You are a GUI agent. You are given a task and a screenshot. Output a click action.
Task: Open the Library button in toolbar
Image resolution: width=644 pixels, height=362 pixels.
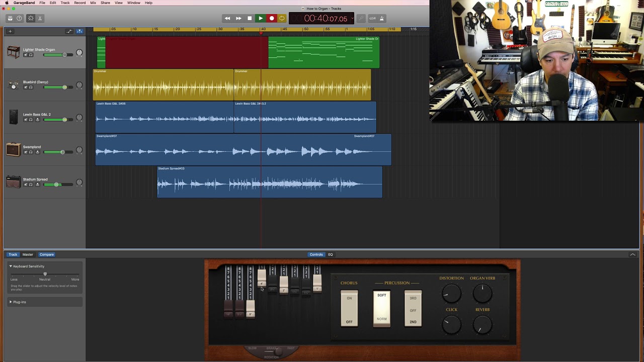coord(10,18)
